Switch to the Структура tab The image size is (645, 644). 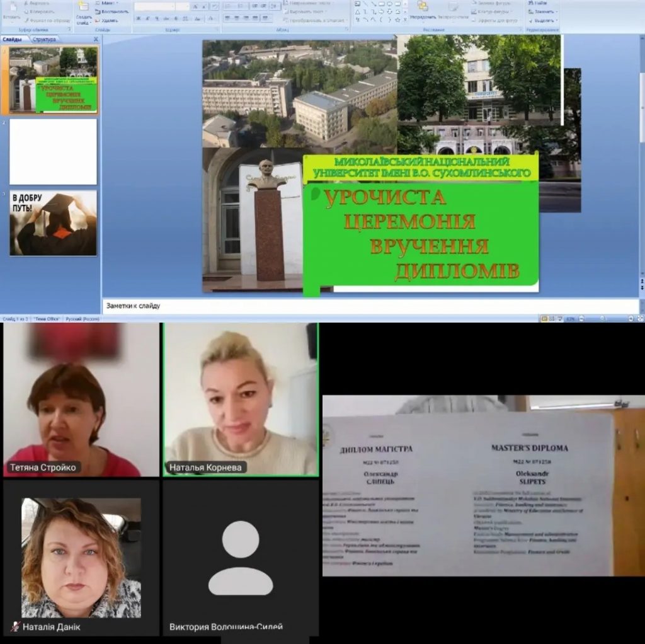(44, 39)
